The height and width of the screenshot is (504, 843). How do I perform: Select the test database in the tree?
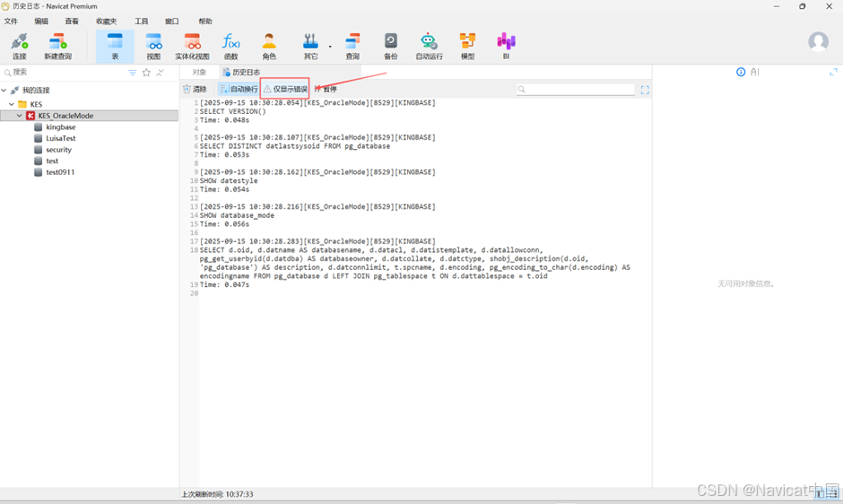click(x=52, y=161)
